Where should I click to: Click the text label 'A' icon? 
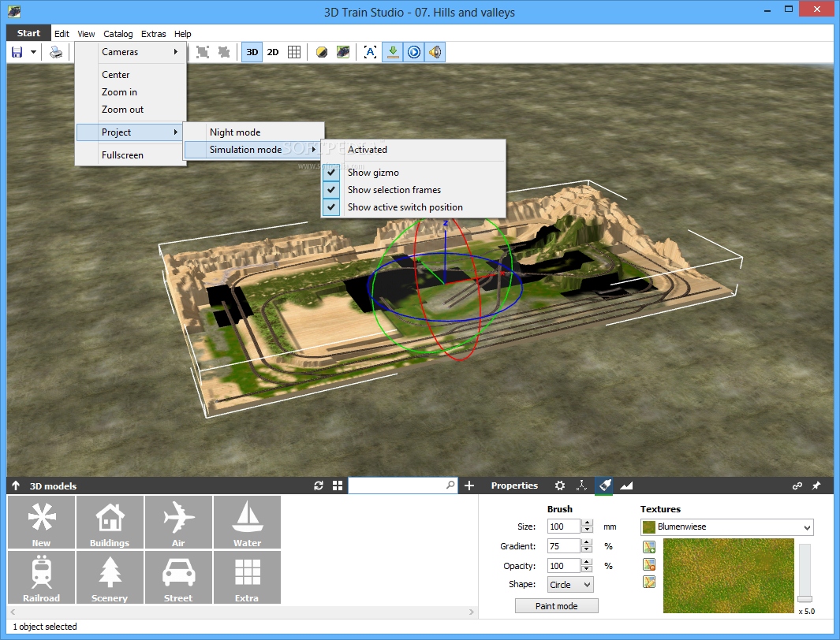coord(370,52)
